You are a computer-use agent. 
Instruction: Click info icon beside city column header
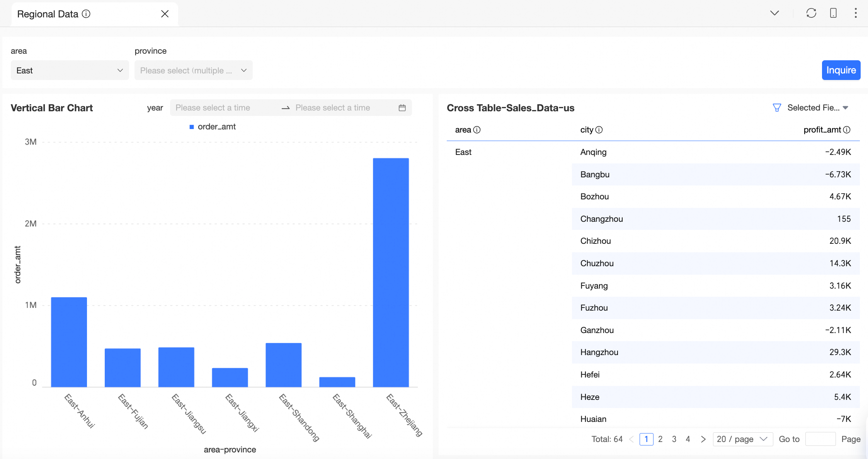pyautogui.click(x=599, y=130)
